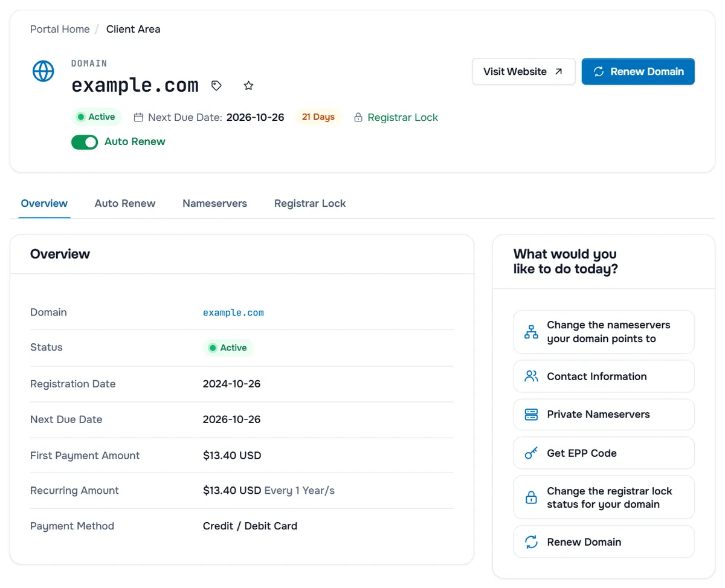Click the padlock icon beside Registrar Lock link
The width and height of the screenshot is (725, 588).
[358, 117]
